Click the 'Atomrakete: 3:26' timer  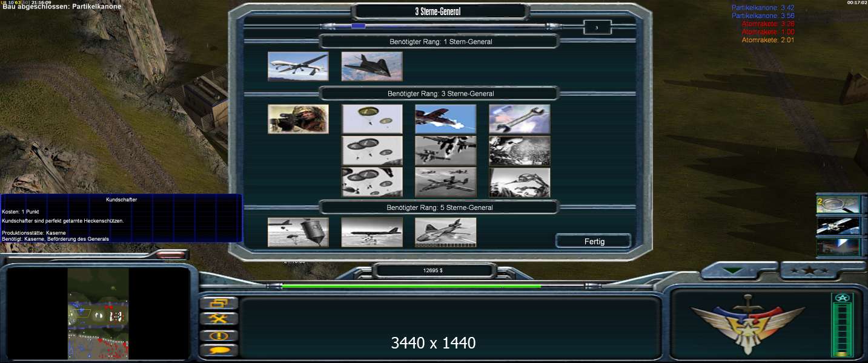click(767, 24)
